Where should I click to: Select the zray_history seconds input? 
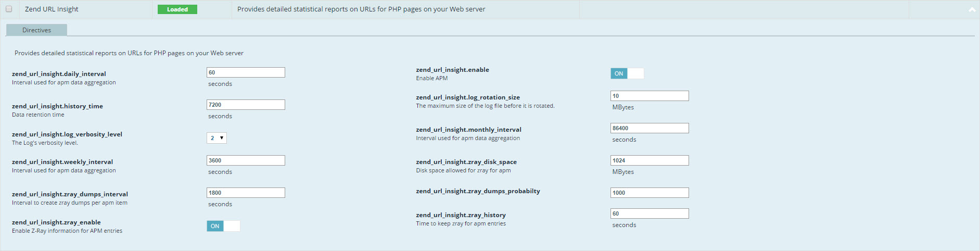click(x=649, y=214)
